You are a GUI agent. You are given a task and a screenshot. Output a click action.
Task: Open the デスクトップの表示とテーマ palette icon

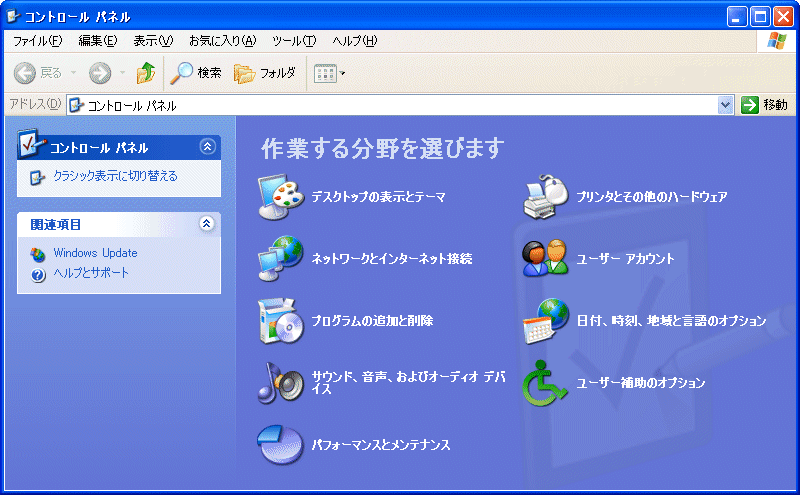point(281,197)
